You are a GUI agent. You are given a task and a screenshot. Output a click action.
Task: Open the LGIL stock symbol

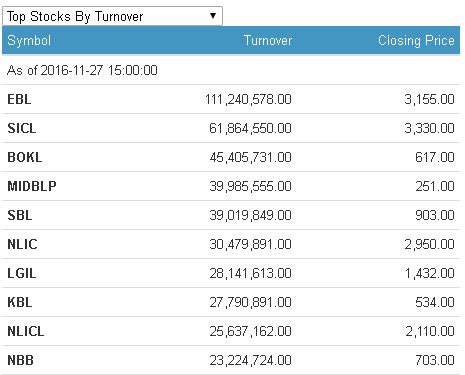click(22, 273)
